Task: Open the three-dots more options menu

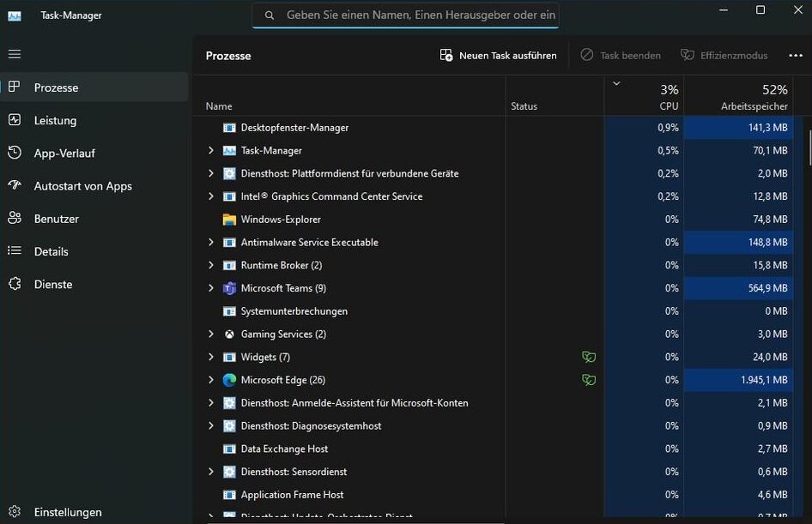Action: coord(796,56)
